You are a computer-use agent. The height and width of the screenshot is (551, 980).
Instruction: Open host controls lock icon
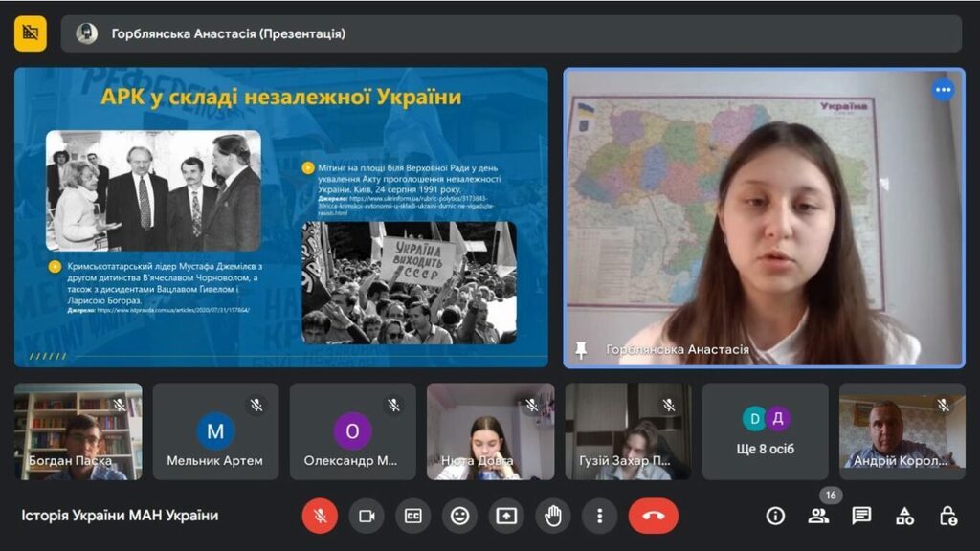click(x=947, y=516)
